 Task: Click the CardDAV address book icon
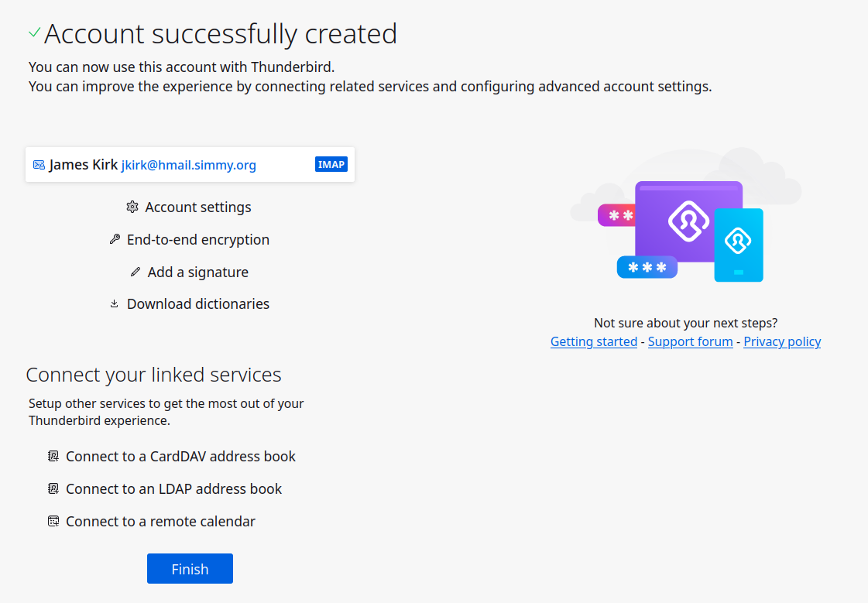click(53, 457)
